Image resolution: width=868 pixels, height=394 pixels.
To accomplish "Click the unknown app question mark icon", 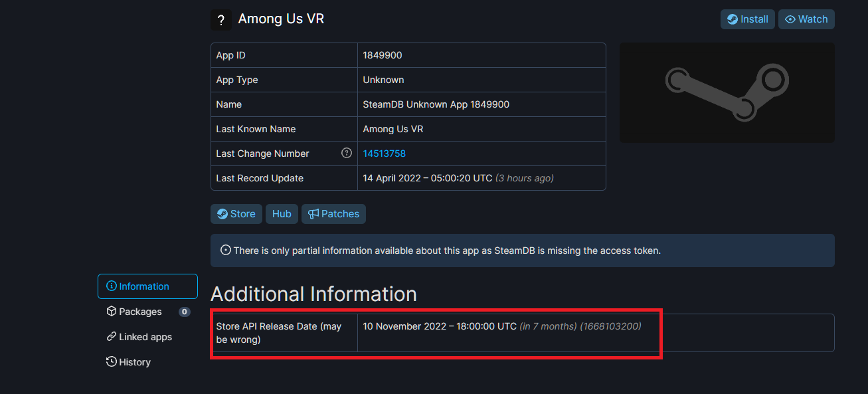I will [x=221, y=20].
